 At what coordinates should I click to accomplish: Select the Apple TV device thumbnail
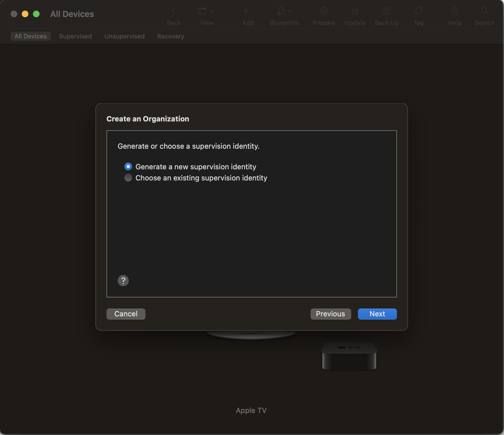click(349, 356)
